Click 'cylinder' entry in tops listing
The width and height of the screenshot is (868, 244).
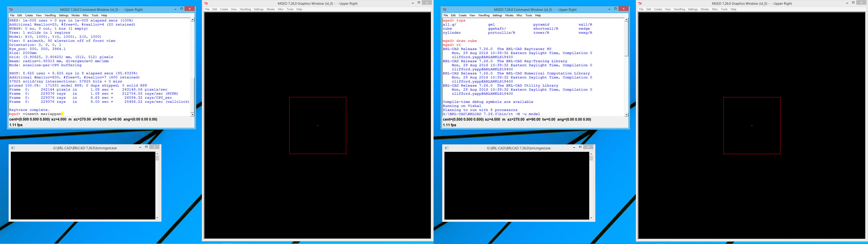click(x=452, y=33)
